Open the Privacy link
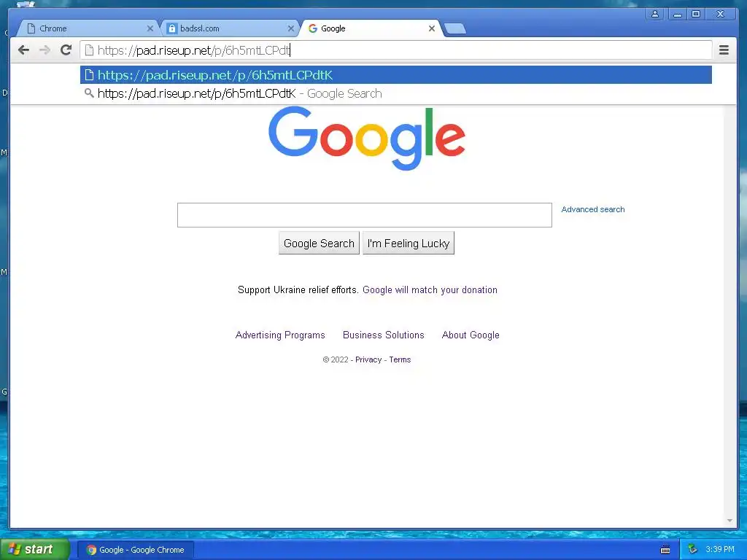The width and height of the screenshot is (747, 560). [x=368, y=359]
